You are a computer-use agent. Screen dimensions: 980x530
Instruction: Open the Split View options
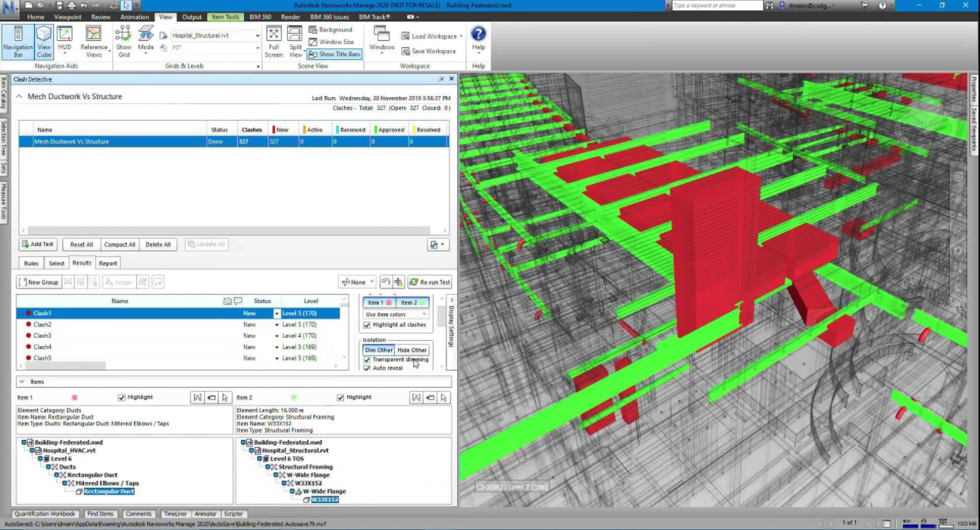click(296, 42)
